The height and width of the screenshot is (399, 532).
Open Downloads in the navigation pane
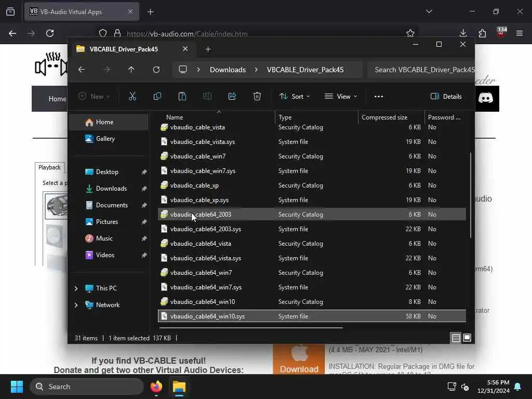(109, 189)
